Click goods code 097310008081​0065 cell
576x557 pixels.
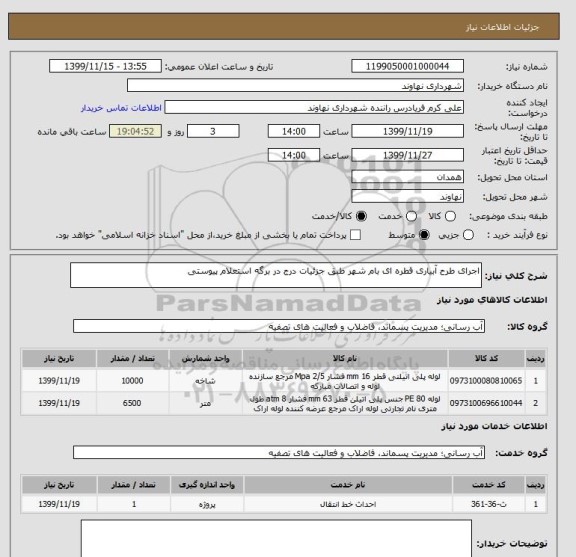pos(486,381)
